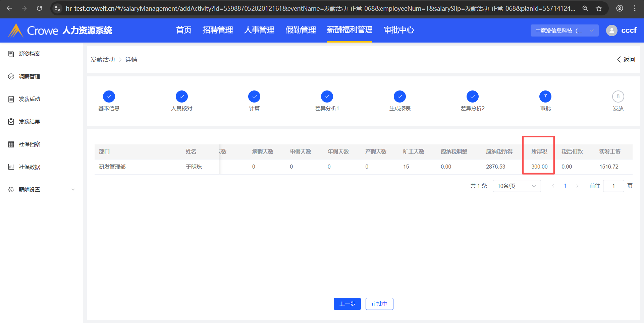
Task: Click the user avatar icon
Action: coord(611,30)
